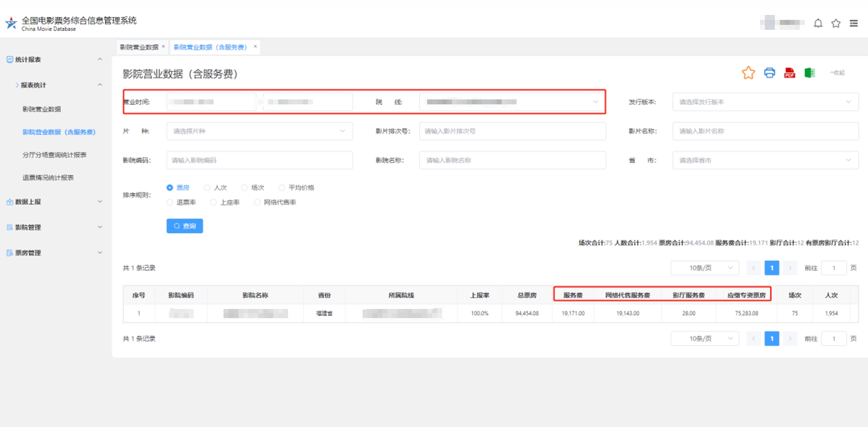
Task: Close the 影院营业数据（含服务费） tab
Action: click(x=255, y=46)
